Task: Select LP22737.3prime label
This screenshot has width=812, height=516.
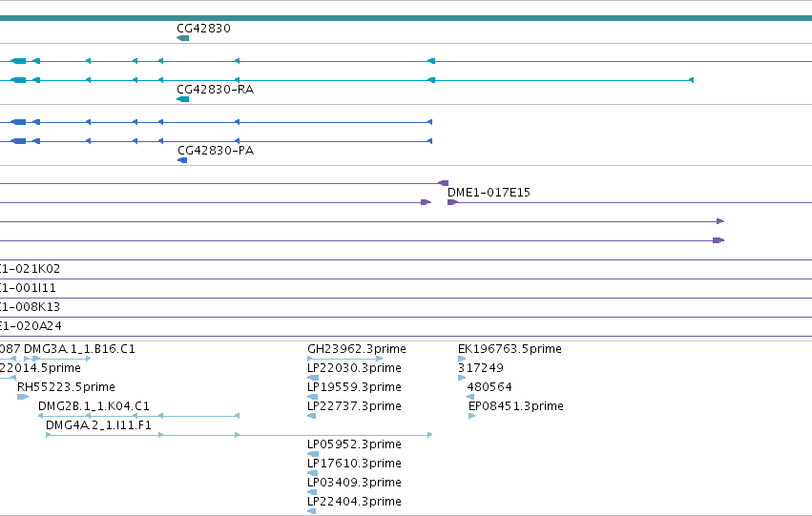Action: (x=354, y=406)
